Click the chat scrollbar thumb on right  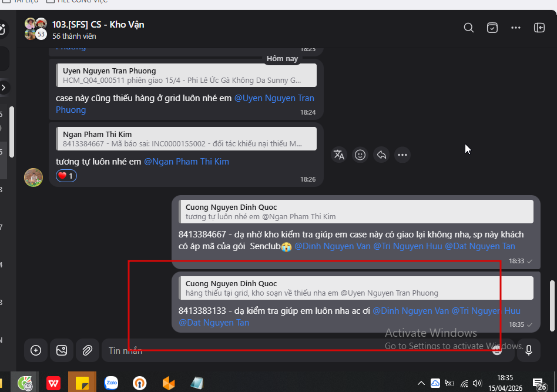point(552,306)
